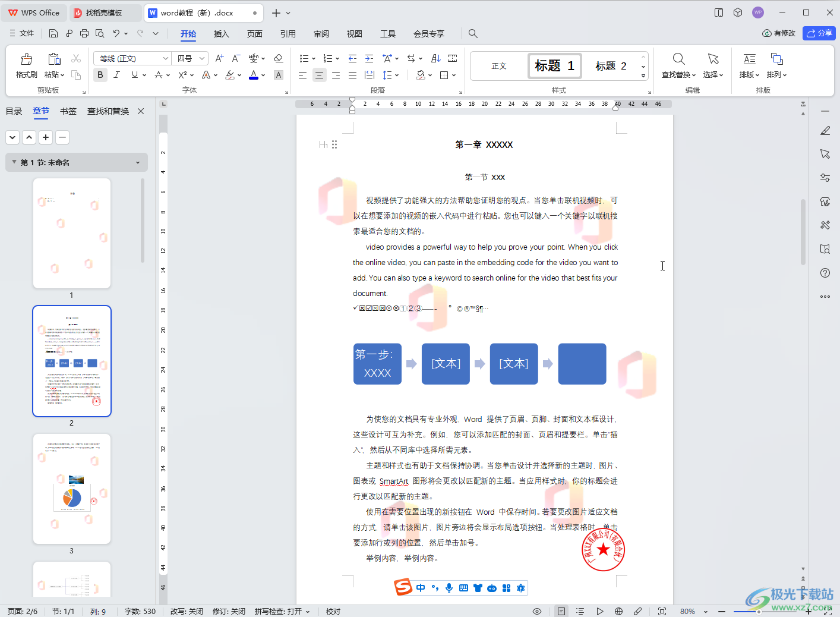This screenshot has width=840, height=617.
Task: Click the decrease indent icon
Action: click(352, 58)
